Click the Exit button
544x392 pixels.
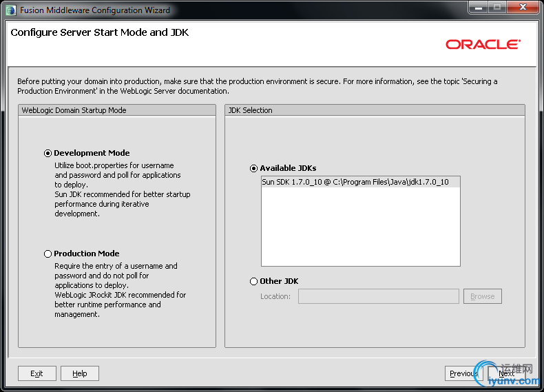point(36,373)
